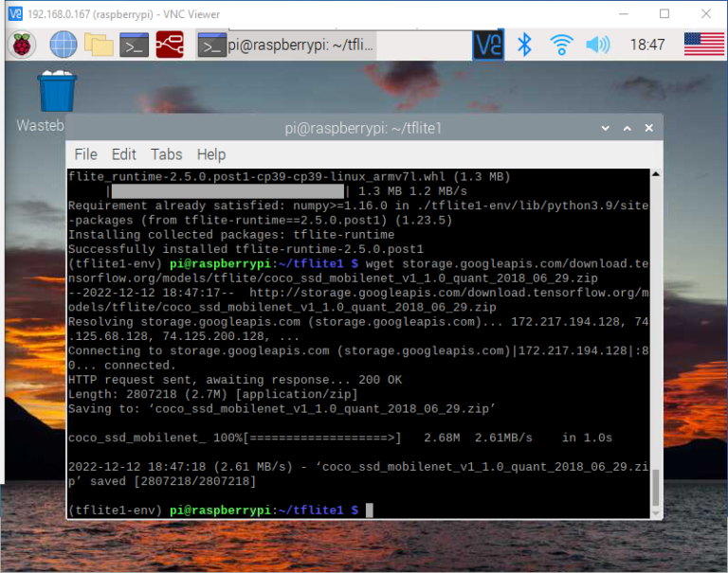Click the US flag keyboard layout icon
This screenshot has height=573, width=728.
point(703,45)
